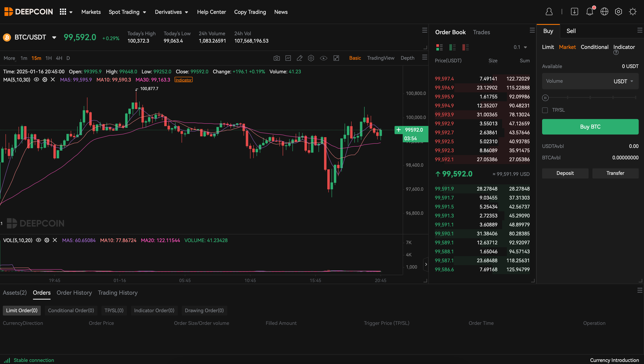The image size is (644, 364).
Task: Show asks-only order book view
Action: [x=465, y=47]
